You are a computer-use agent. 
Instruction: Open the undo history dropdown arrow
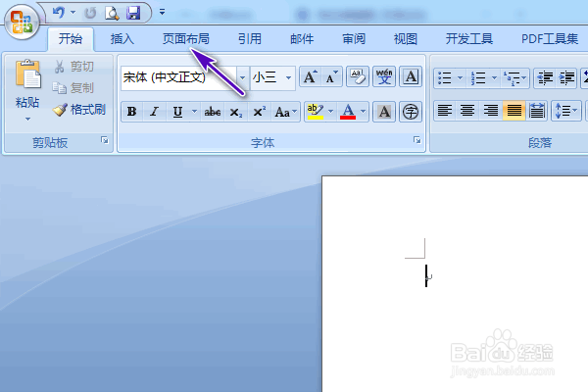(x=73, y=13)
